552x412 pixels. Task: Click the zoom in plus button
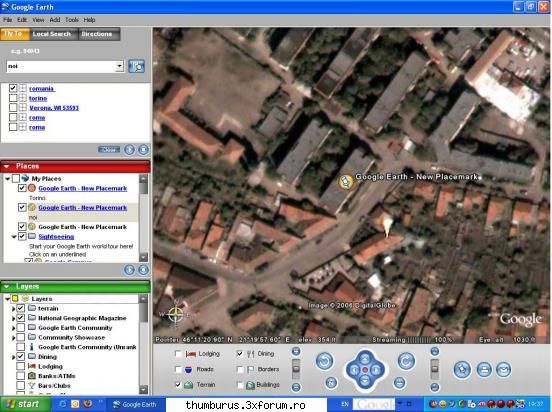[x=296, y=351]
